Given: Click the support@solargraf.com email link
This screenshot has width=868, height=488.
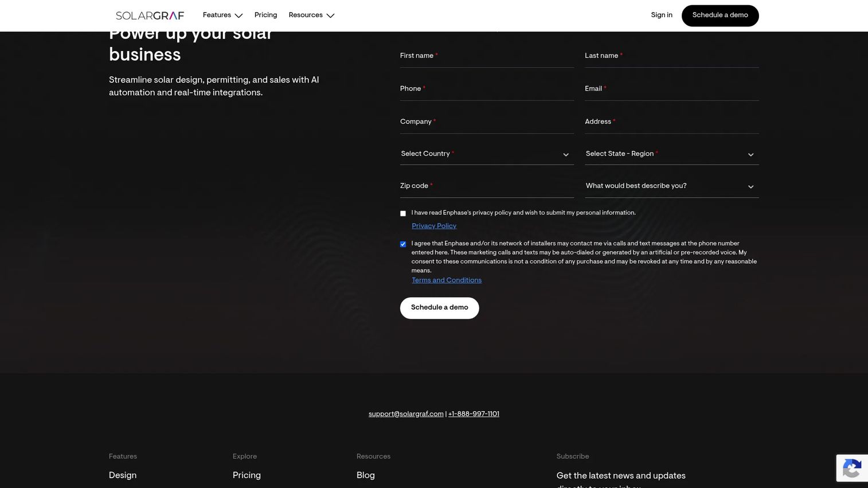Looking at the screenshot, I should pyautogui.click(x=406, y=414).
